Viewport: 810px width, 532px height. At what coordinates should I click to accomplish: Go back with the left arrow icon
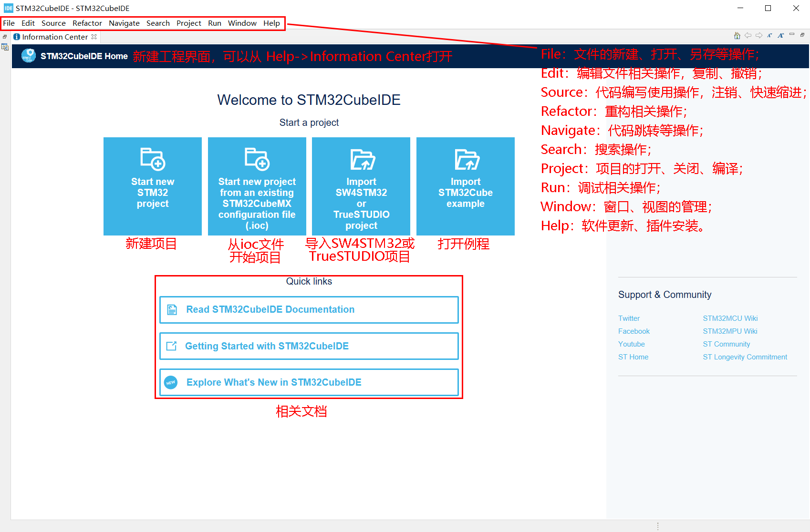coord(748,35)
